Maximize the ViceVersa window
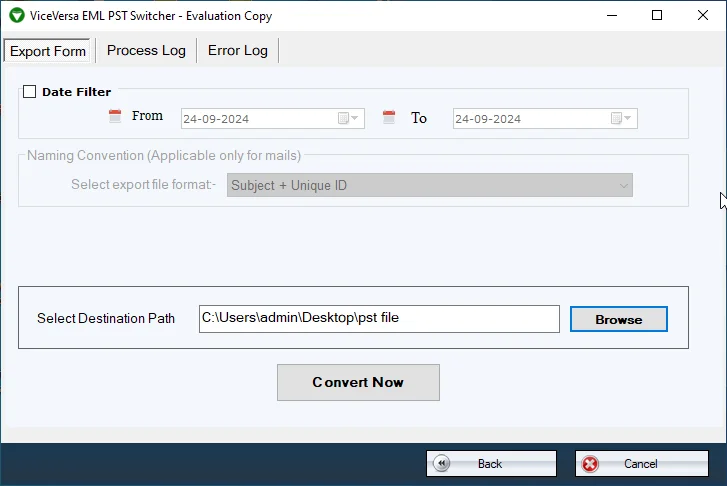Image resolution: width=727 pixels, height=486 pixels. 657,15
